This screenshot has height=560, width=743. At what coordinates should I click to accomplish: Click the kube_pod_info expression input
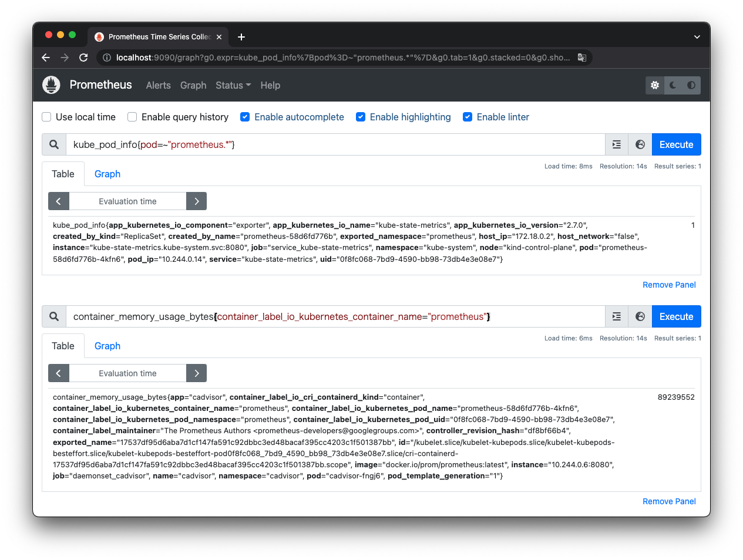[335, 144]
